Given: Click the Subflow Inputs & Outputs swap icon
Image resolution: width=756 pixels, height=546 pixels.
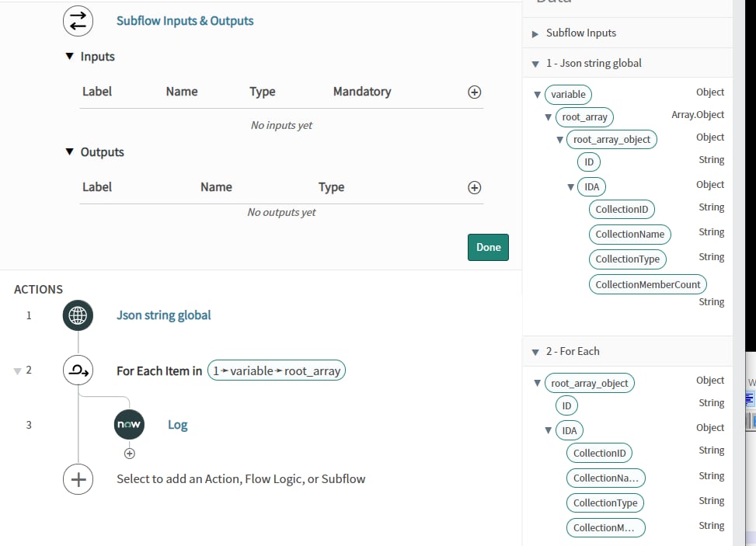Looking at the screenshot, I should point(78,21).
